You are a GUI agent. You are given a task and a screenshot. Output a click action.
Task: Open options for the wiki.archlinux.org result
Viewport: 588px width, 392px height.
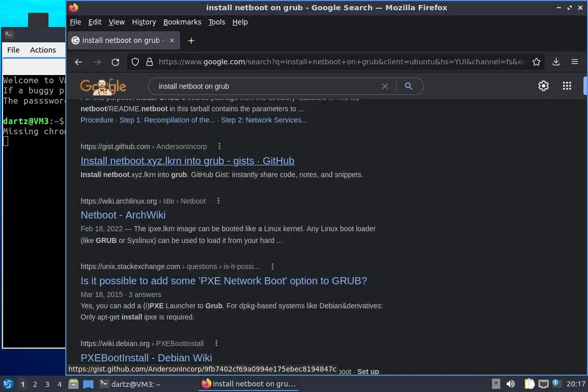pyautogui.click(x=218, y=201)
